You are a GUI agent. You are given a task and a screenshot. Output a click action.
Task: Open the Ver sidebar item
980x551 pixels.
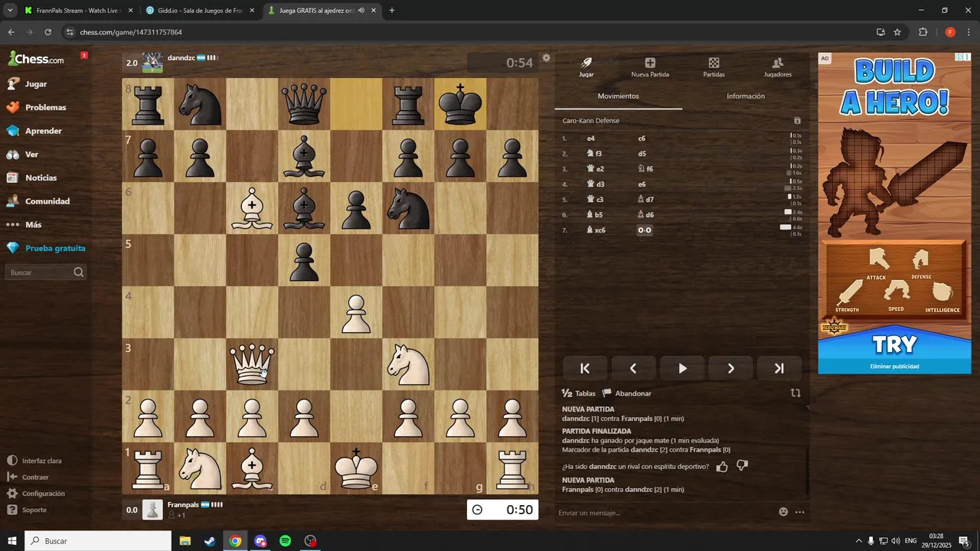coord(23,155)
